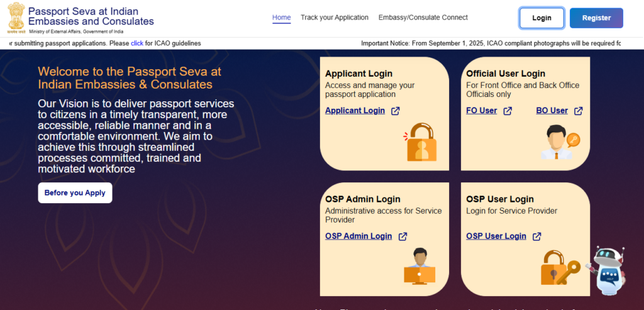Image resolution: width=644 pixels, height=310 pixels.
Task: Open the Applicant Login link
Action: 355,111
